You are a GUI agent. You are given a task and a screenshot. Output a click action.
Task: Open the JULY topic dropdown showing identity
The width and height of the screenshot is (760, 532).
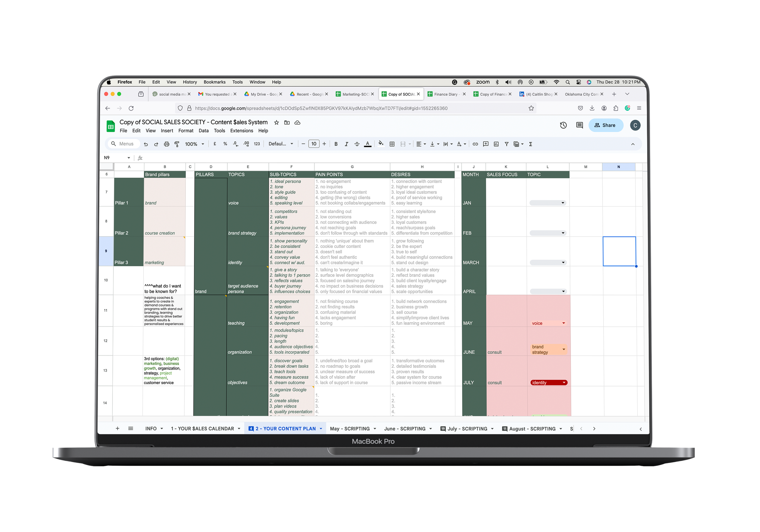[564, 383]
